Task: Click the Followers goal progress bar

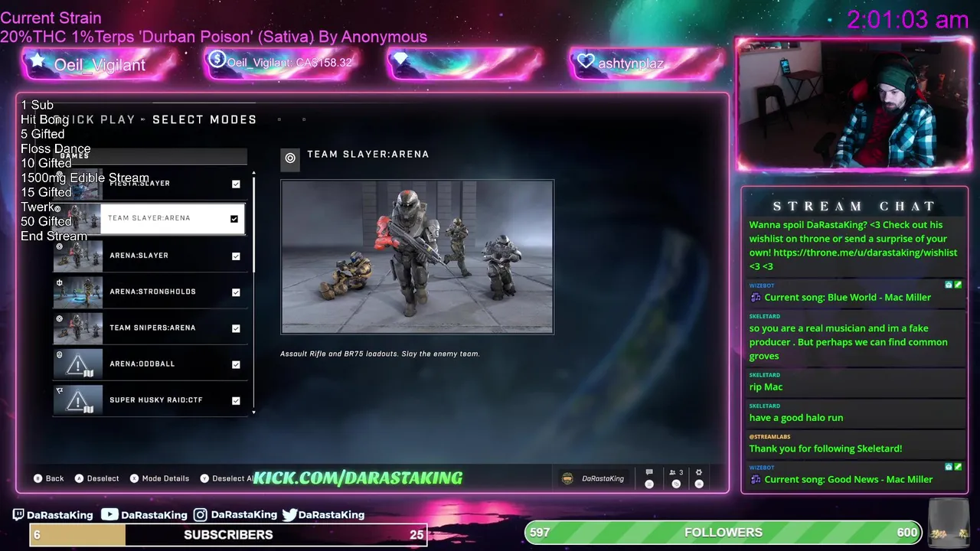Action: tap(724, 533)
